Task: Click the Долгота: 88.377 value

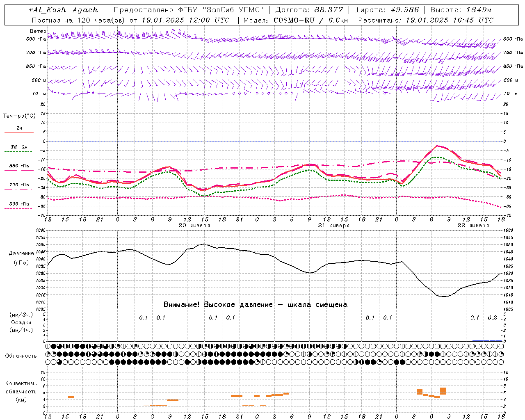Action: [x=309, y=10]
